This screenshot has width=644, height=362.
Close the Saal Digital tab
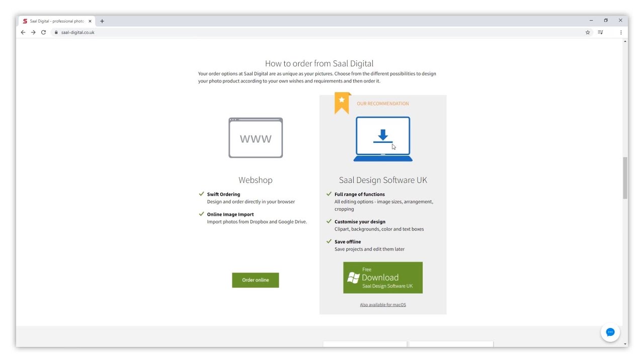coord(90,21)
